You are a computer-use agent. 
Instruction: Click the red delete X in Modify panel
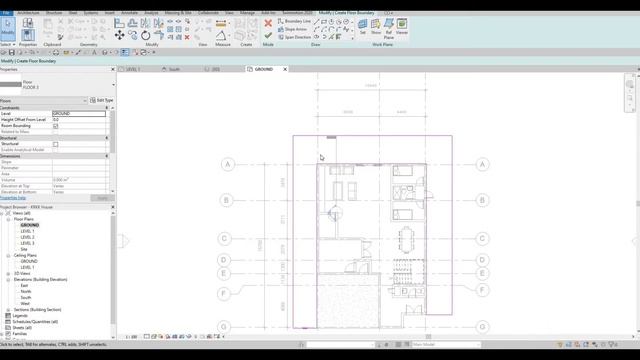[x=187, y=37]
